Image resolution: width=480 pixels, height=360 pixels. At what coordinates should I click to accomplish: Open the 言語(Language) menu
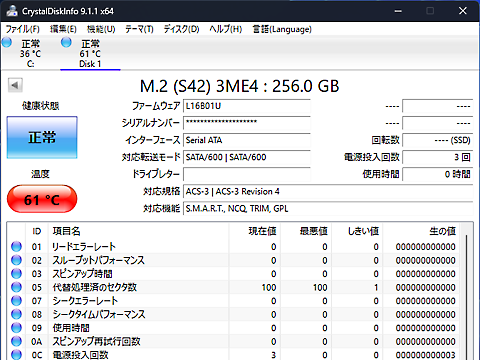pos(282,29)
